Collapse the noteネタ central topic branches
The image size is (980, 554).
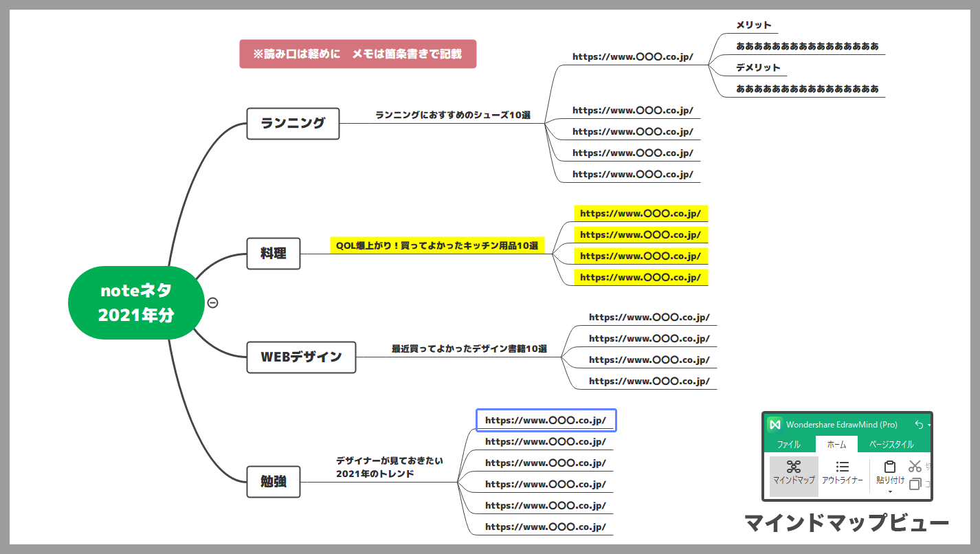[x=213, y=302]
